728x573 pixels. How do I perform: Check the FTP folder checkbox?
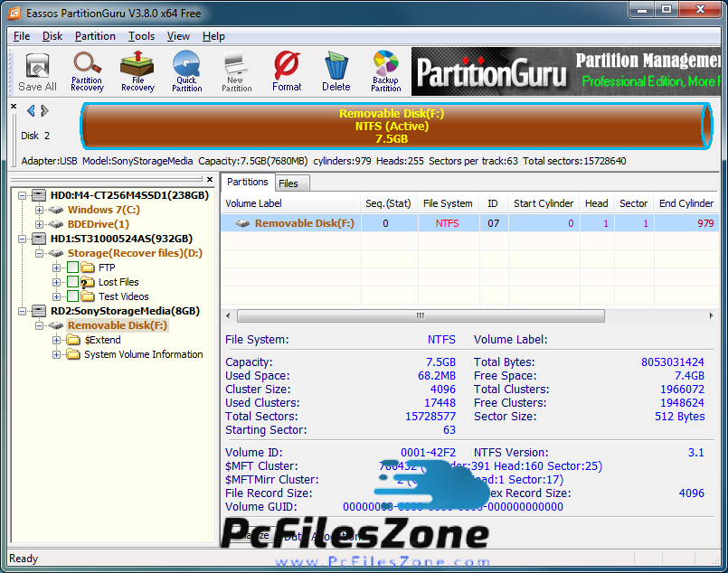point(73,268)
